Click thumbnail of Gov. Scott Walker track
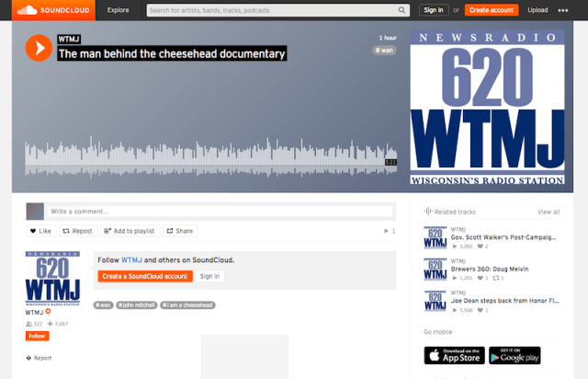The image size is (588, 379). pos(435,237)
